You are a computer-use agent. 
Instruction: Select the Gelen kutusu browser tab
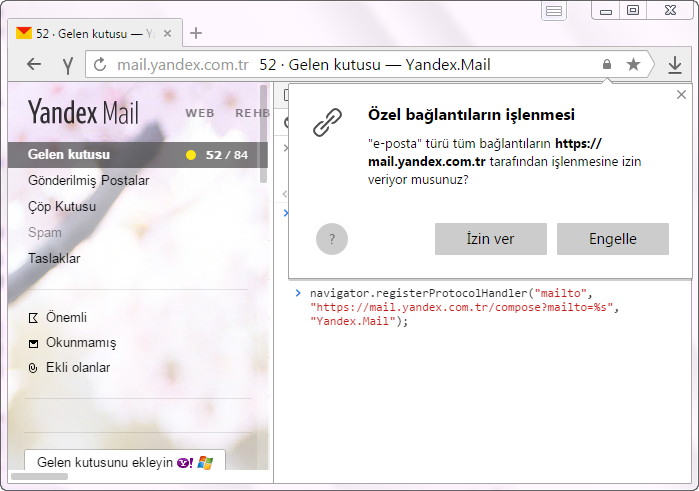95,33
